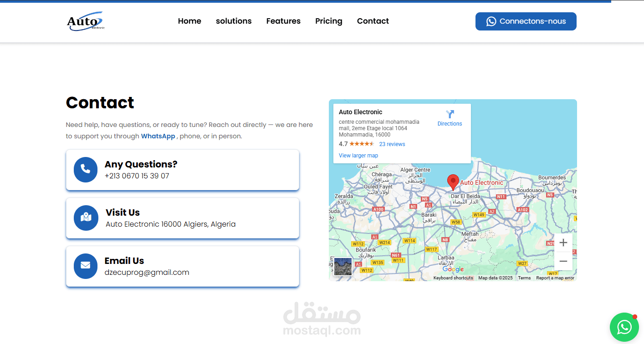Open the map Terms link
The width and height of the screenshot is (644, 344).
coord(524,278)
